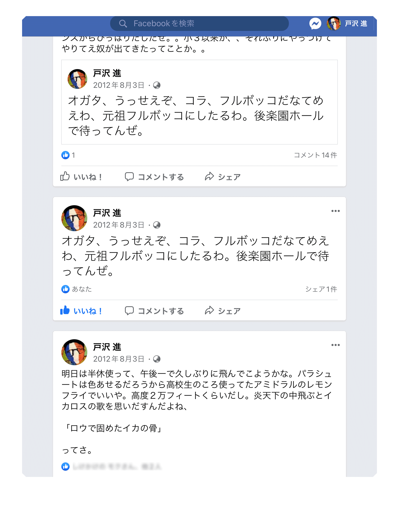Open options menu on the パラシュート post
The width and height of the screenshot is (399, 532).
(335, 345)
